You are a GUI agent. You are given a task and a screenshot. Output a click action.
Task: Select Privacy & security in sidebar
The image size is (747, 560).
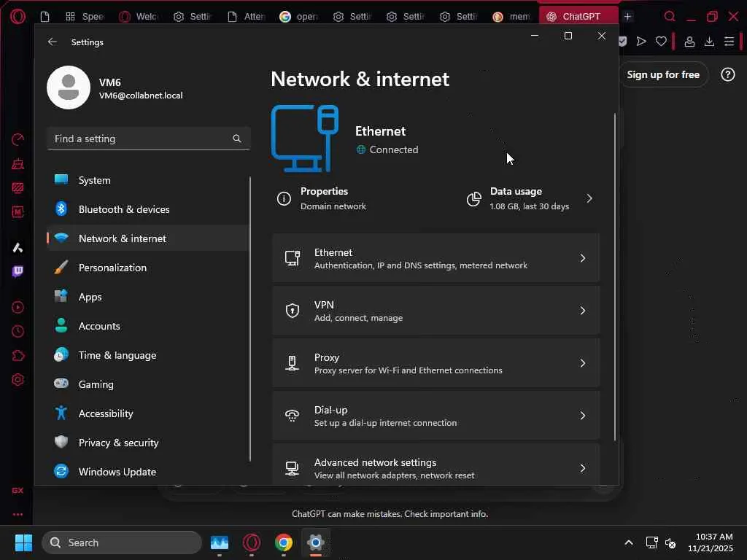click(118, 443)
